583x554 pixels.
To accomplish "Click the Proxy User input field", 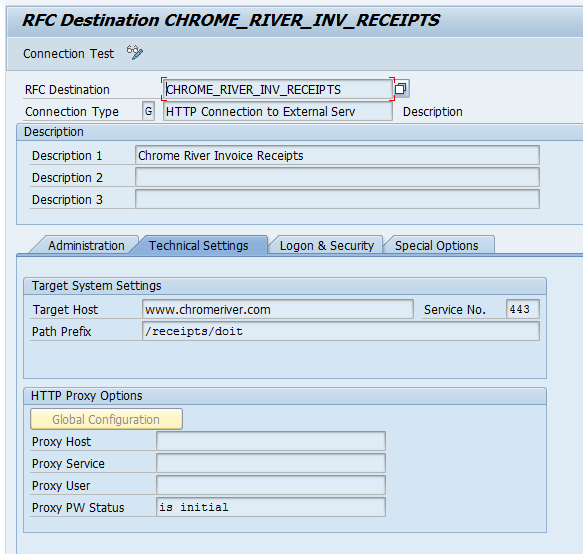I will [x=271, y=485].
